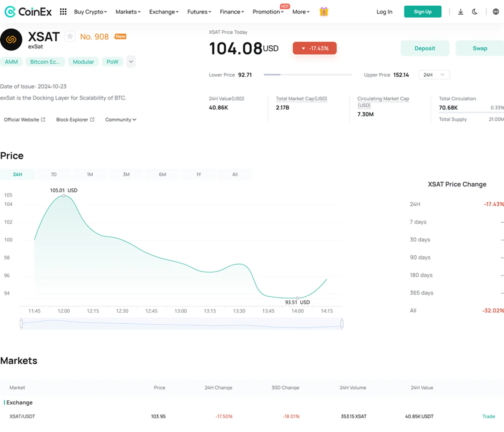Click the 24H Value column header
The height and width of the screenshot is (432, 504).
click(x=422, y=388)
